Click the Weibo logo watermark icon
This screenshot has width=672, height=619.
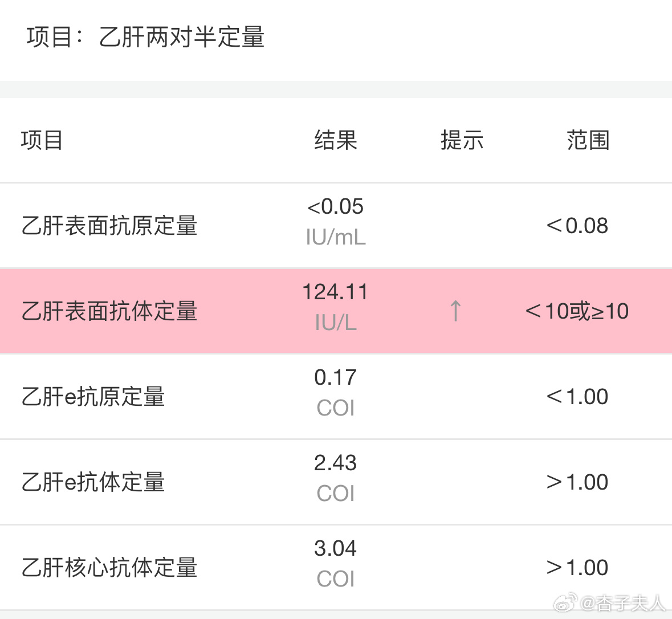coord(566,604)
